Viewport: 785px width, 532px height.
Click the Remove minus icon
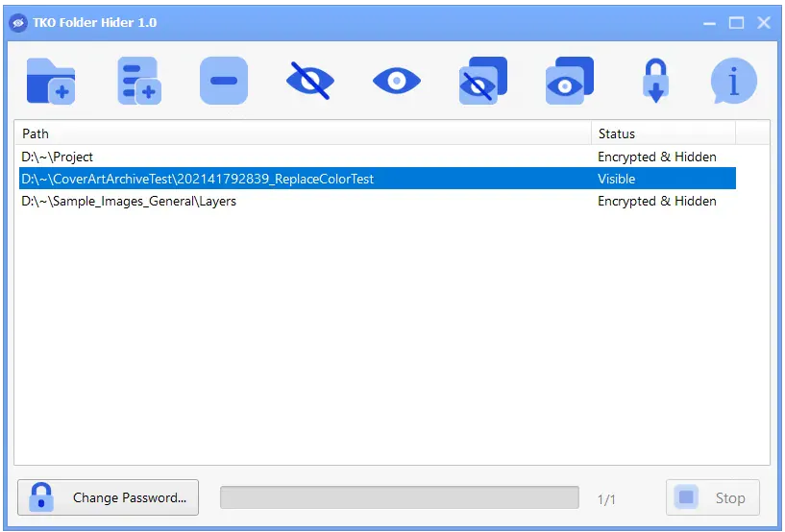(224, 81)
